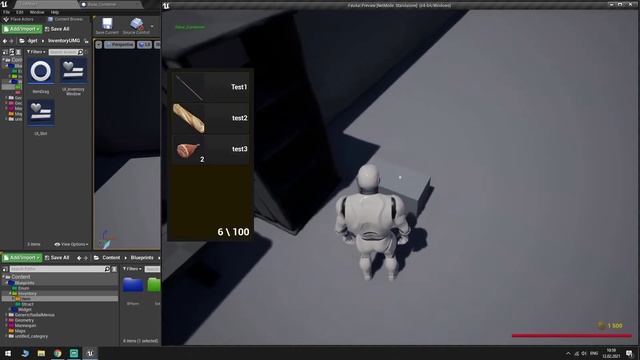Switch to the Place Actors tab
Viewport: 640px width, 360px height.
[19, 19]
